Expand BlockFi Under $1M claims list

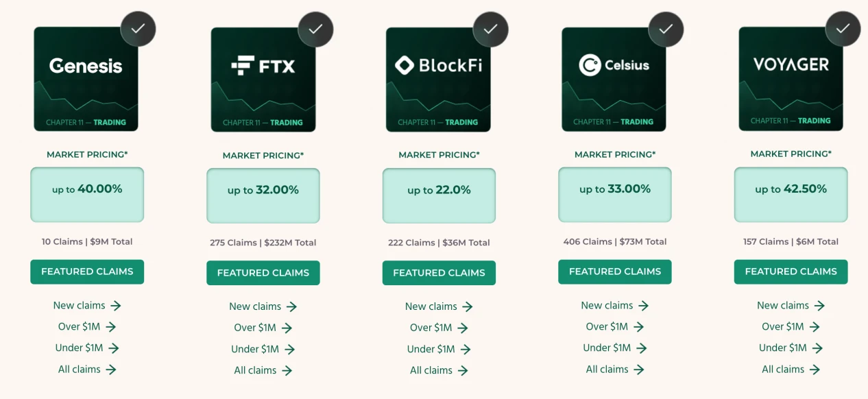[439, 349]
